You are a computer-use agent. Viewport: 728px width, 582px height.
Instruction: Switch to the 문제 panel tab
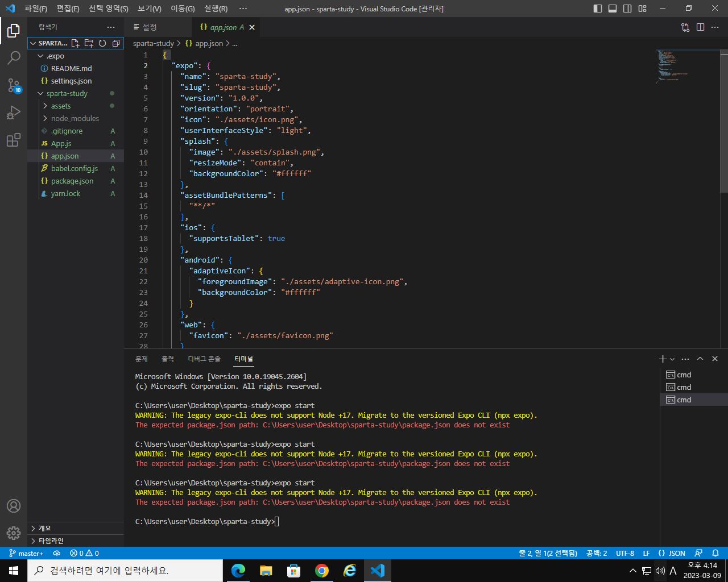[x=142, y=359]
